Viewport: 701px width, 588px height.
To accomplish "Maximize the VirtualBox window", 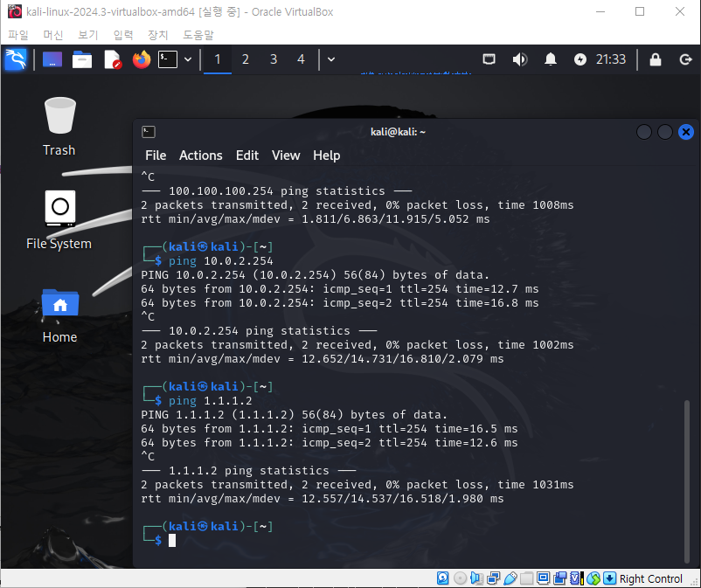I will coord(640,11).
